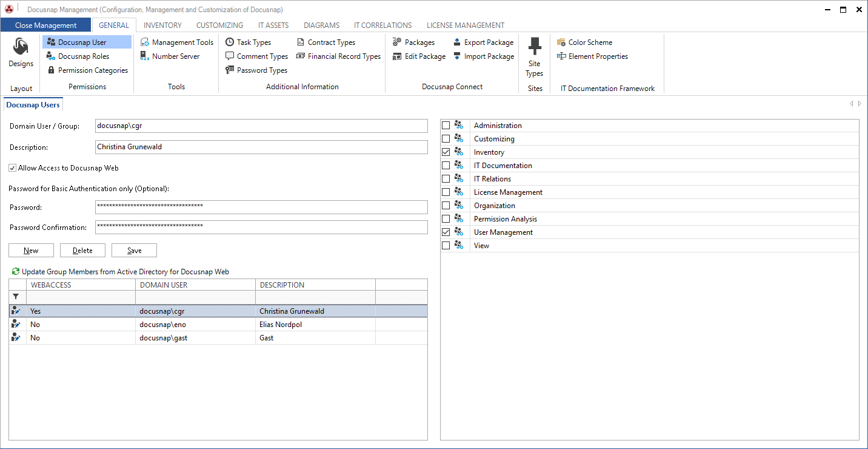Toggle Allow Access to Docusnap Web
Image resolution: width=868 pixels, height=449 pixels.
(x=12, y=168)
